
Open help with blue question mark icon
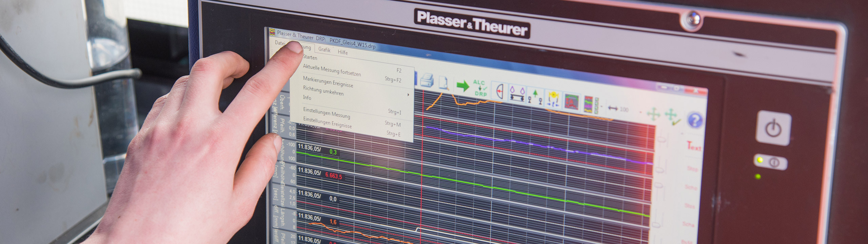click(695, 120)
